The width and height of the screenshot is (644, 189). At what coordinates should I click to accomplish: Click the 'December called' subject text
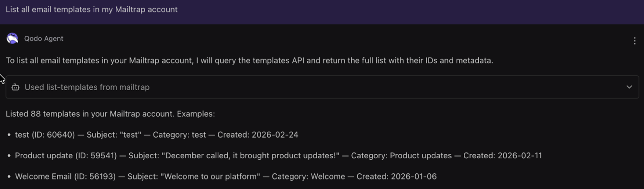(x=250, y=156)
